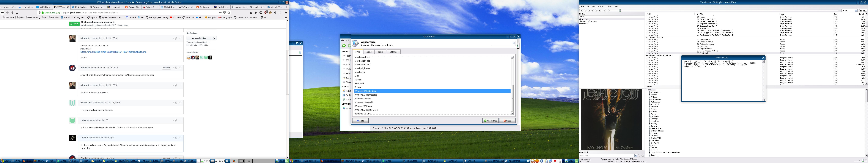Expand Acheron in album list
Screen dimensions: 868x163
[649, 94]
